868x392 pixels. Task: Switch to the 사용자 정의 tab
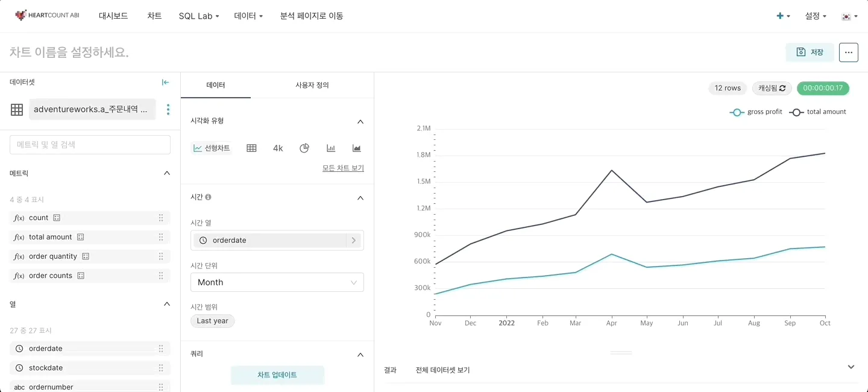(x=312, y=85)
